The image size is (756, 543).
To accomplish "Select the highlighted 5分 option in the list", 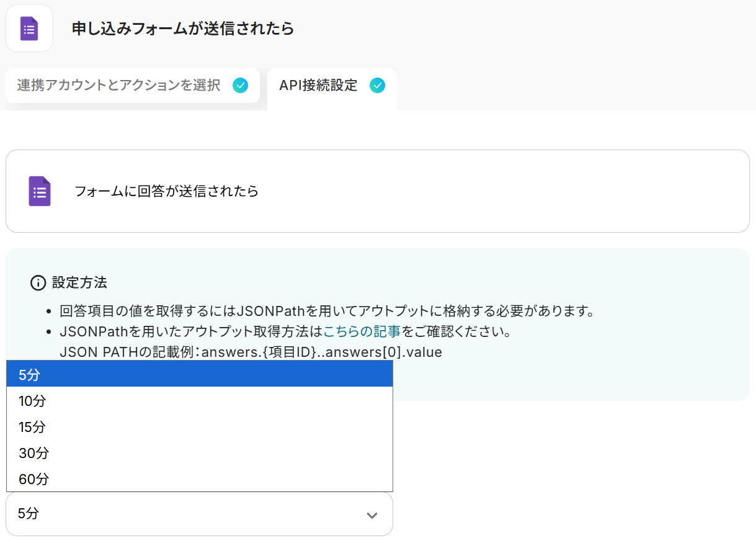I will (199, 374).
